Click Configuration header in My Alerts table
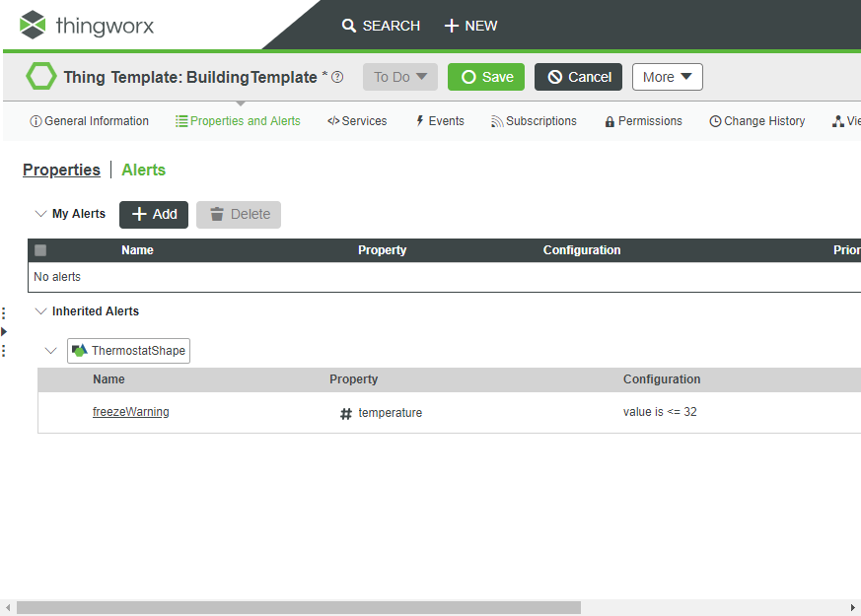Screen dimensions: 861x616 [582, 250]
